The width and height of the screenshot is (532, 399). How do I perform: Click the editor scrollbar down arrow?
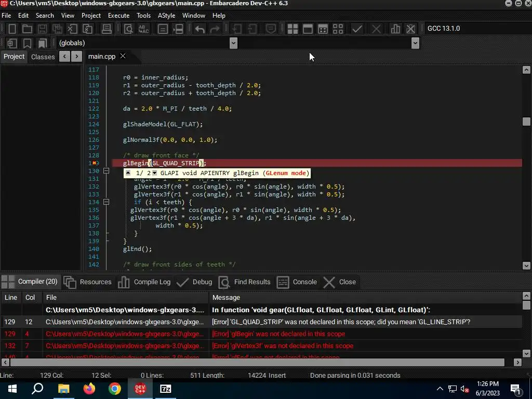tap(526, 265)
